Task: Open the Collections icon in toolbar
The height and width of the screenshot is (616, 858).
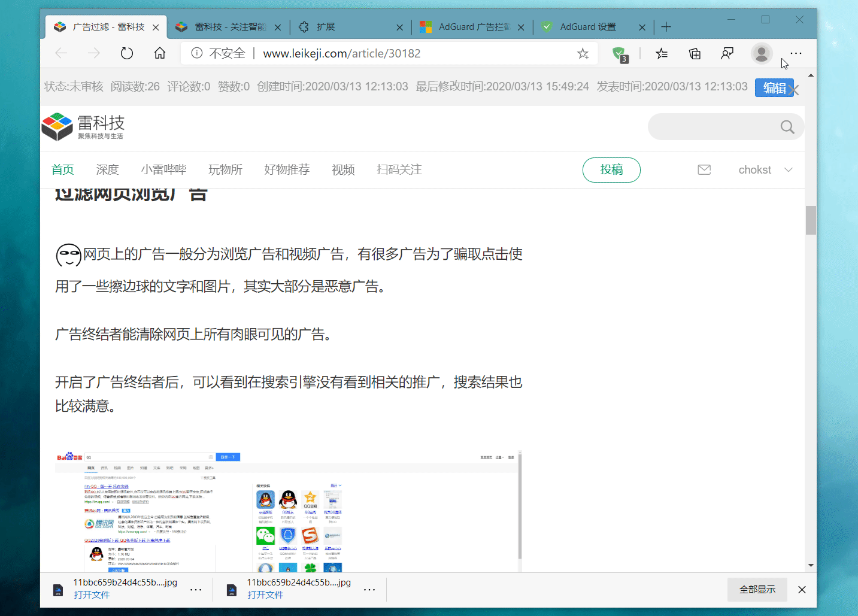Action: [x=695, y=54]
